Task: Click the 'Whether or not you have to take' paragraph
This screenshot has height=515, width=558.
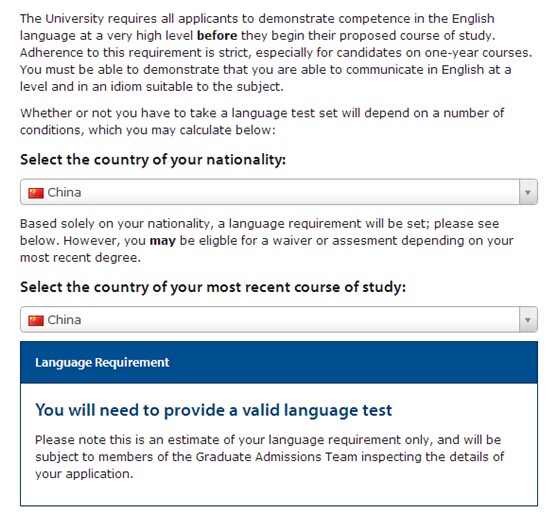Action: (x=262, y=122)
